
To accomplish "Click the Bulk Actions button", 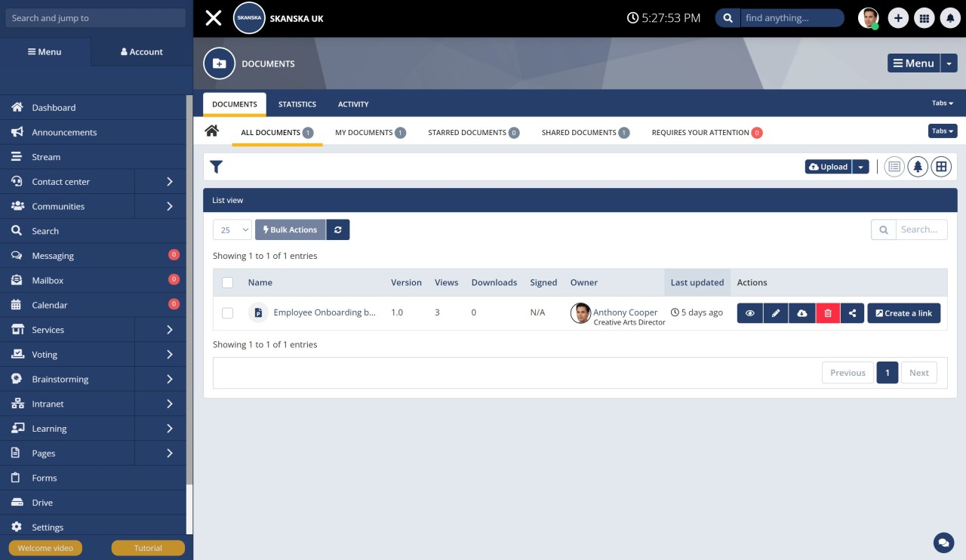I will point(290,229).
